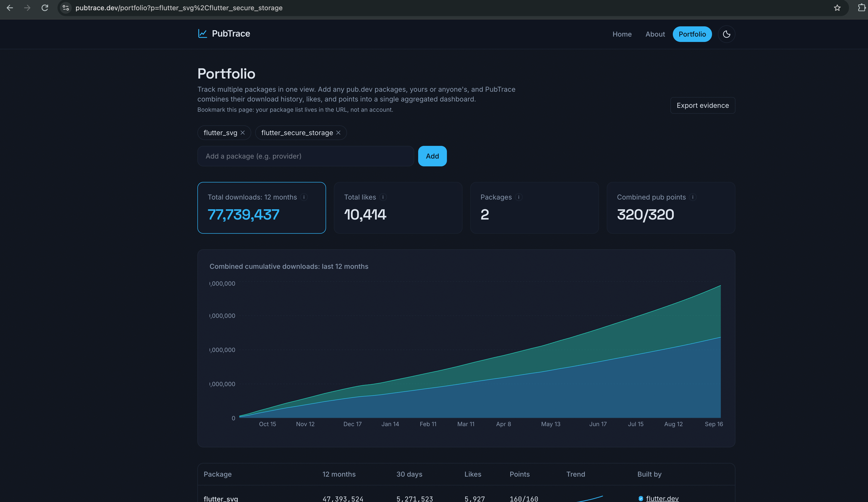This screenshot has height=502, width=868.
Task: Click the browser forward arrow
Action: 27,8
